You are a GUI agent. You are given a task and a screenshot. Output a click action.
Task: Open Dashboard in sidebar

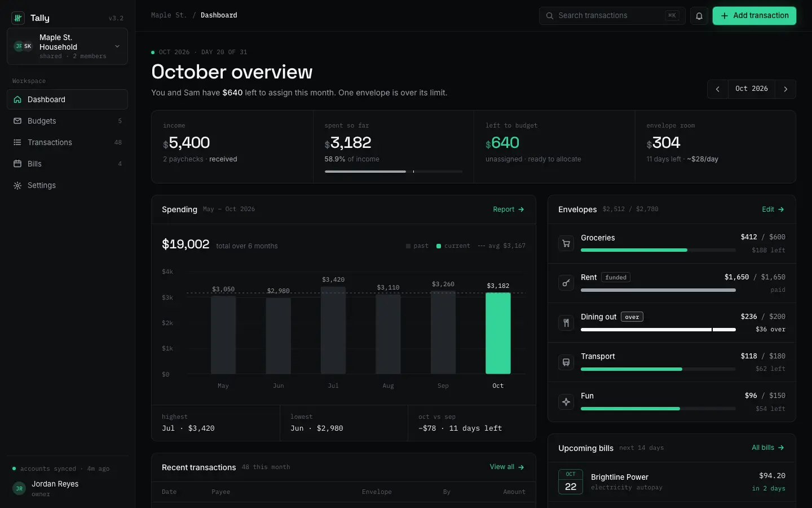(x=67, y=99)
